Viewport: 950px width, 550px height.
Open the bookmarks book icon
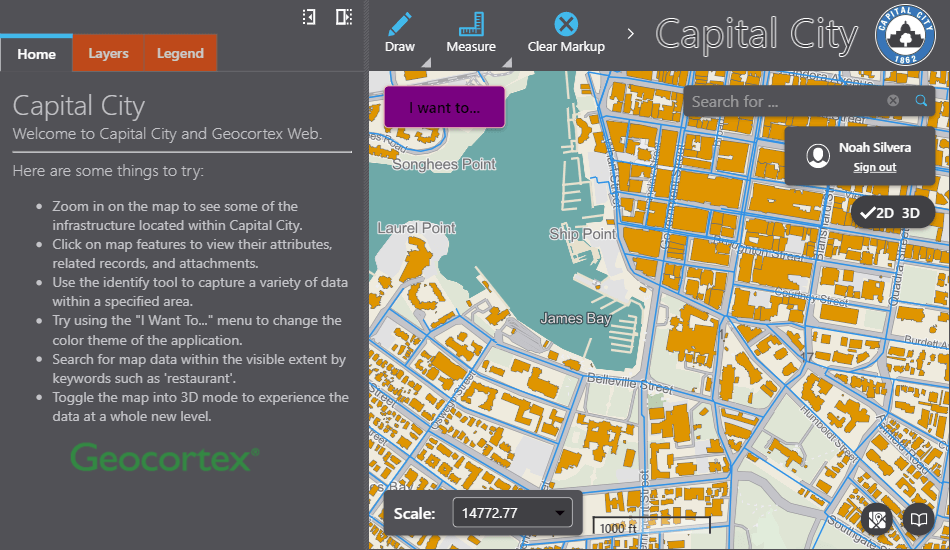point(917,519)
